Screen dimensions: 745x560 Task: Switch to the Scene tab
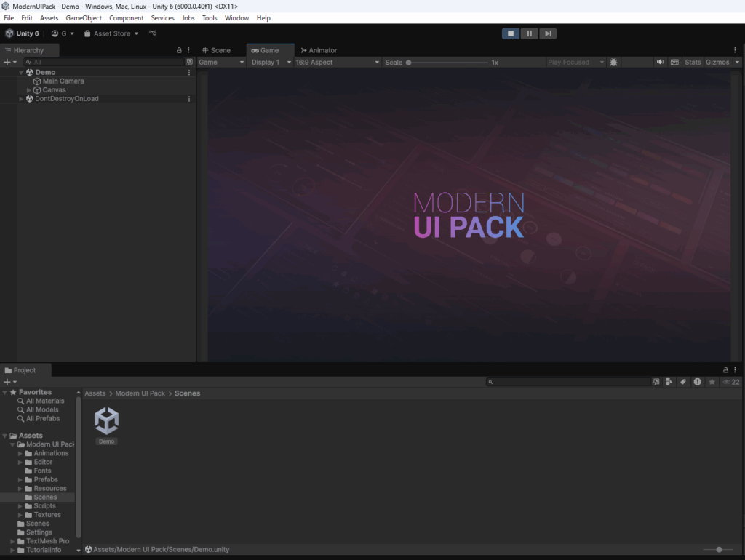(217, 50)
